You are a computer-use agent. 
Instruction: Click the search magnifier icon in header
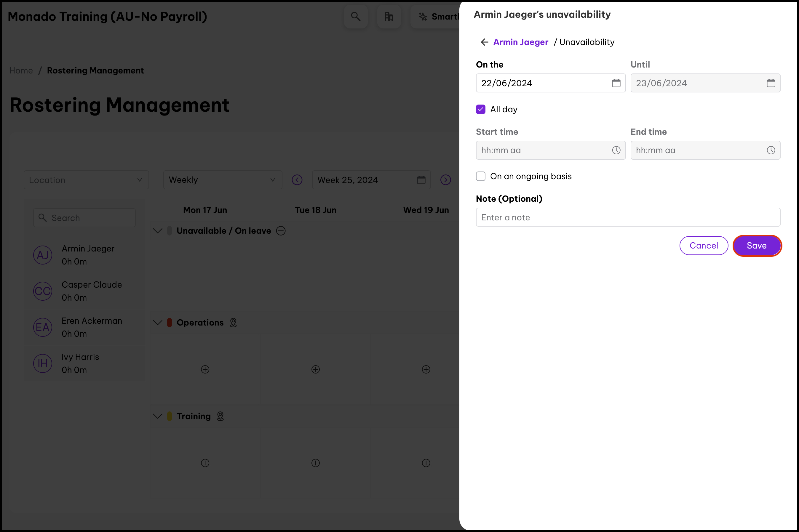pyautogui.click(x=356, y=17)
